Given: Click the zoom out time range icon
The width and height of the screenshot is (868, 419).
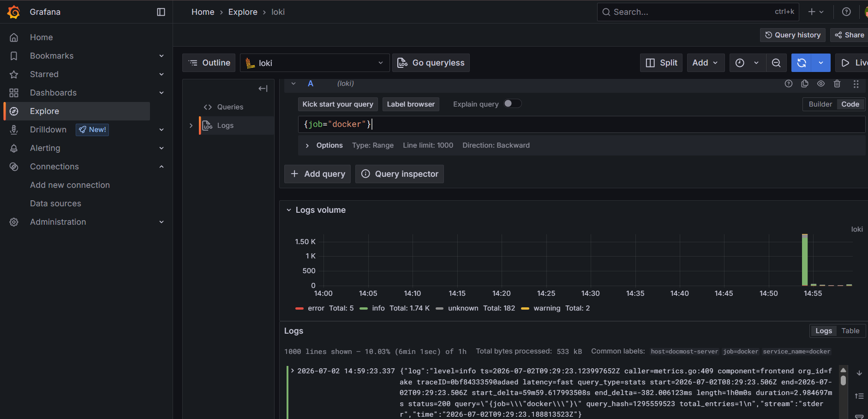Looking at the screenshot, I should tap(776, 63).
